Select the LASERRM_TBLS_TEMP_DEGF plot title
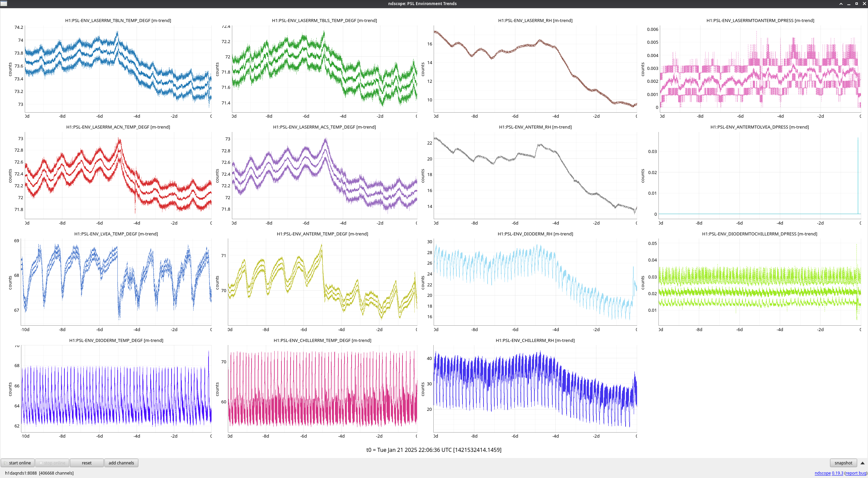Screen dimensions: 868x478 [x=324, y=20]
